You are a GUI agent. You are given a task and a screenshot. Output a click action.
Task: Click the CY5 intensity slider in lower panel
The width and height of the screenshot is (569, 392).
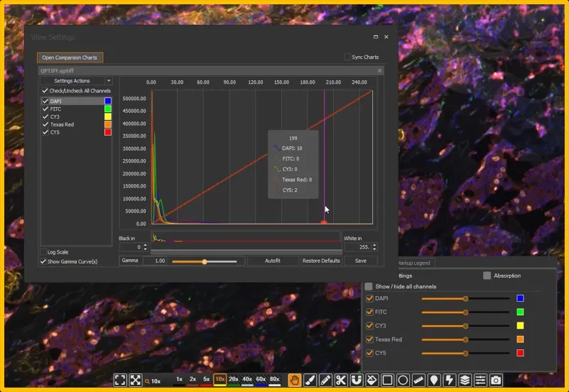465,353
